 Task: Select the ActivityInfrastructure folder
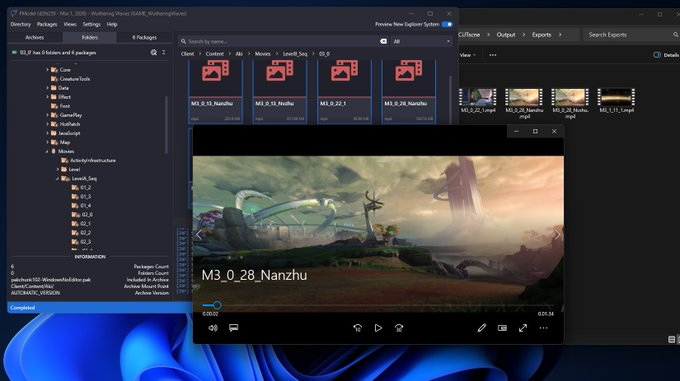tap(88, 160)
